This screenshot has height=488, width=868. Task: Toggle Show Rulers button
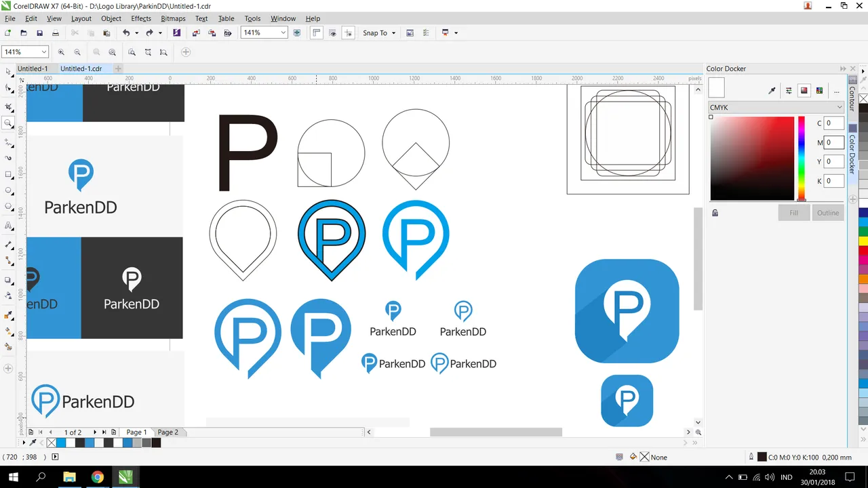tap(316, 33)
